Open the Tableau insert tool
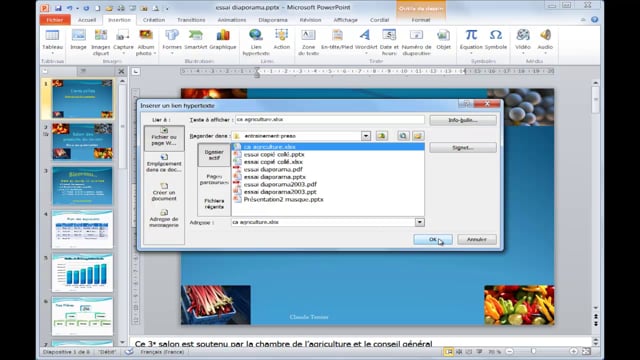640x360 pixels. pos(52,42)
